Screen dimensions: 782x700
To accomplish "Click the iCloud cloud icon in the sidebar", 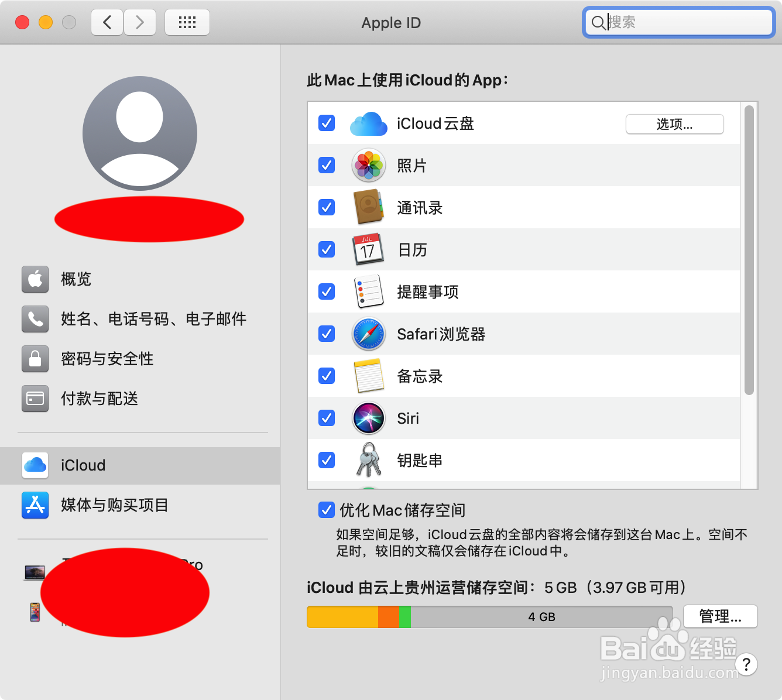I will (x=35, y=465).
